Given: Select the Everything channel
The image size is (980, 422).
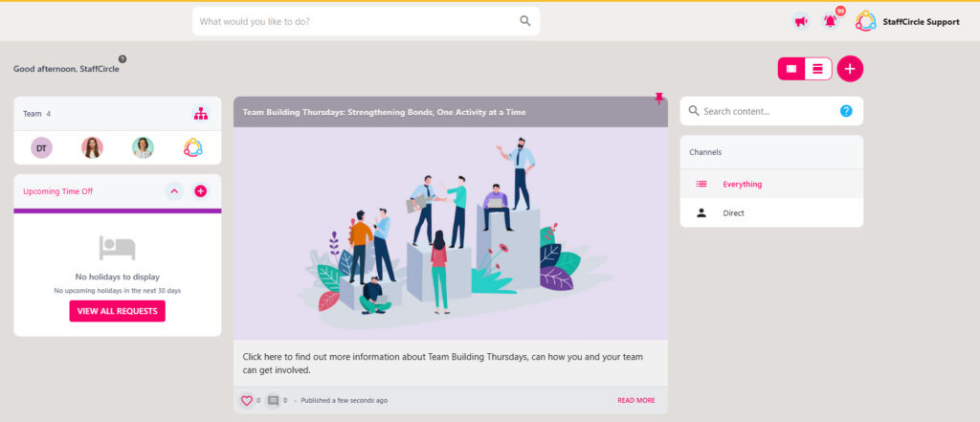Looking at the screenshot, I should click(x=772, y=185).
